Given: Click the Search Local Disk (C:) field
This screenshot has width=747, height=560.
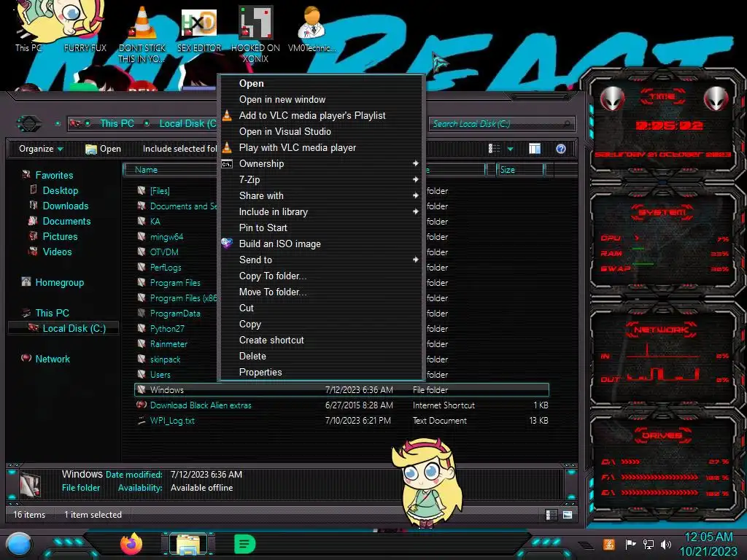Looking at the screenshot, I should tap(502, 124).
